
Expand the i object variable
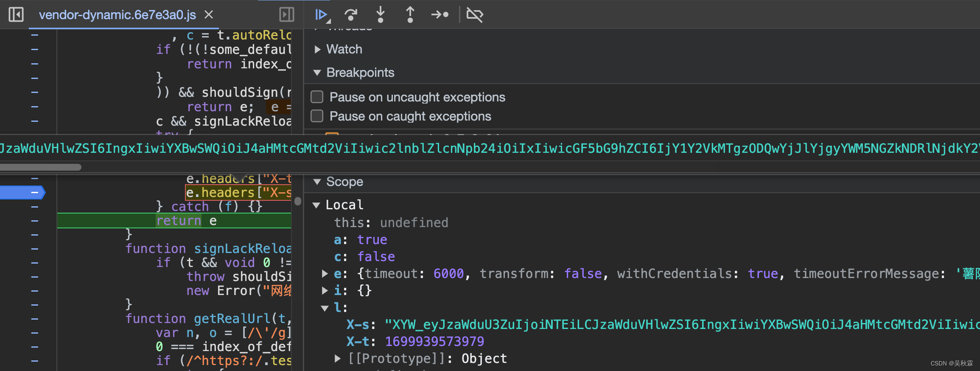(325, 291)
